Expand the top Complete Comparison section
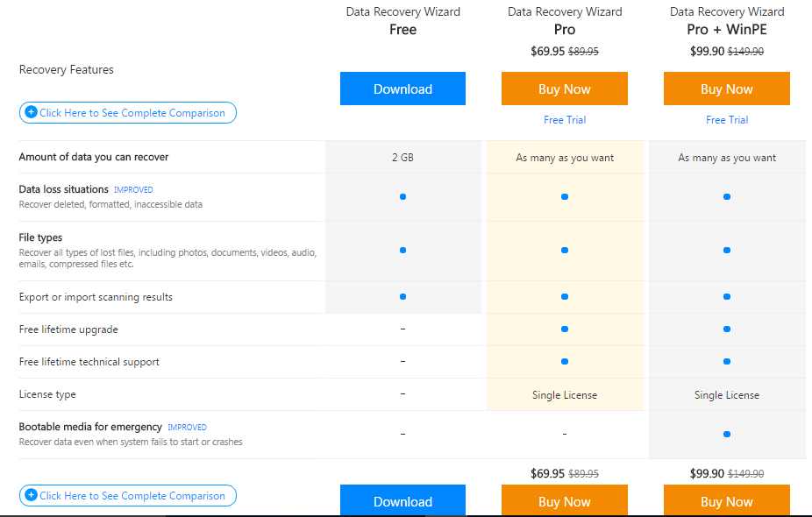This screenshot has height=517, width=812. coord(132,113)
